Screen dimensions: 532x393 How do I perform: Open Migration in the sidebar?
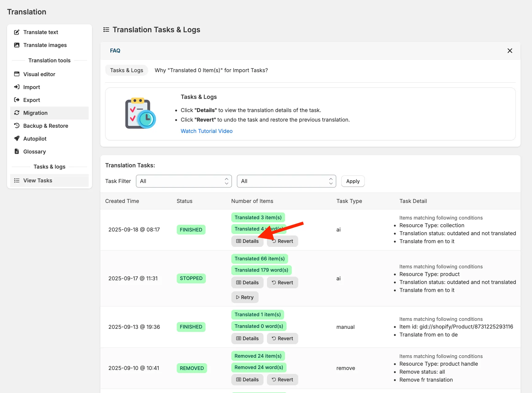point(49,113)
